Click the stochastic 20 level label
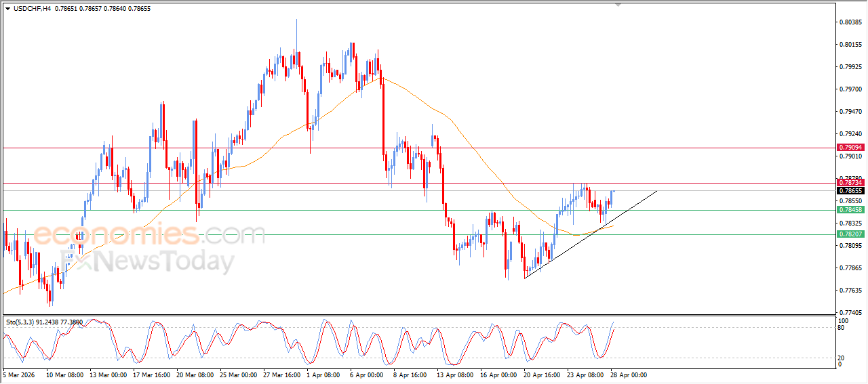Screen dimensions: 868x384 [x=843, y=358]
